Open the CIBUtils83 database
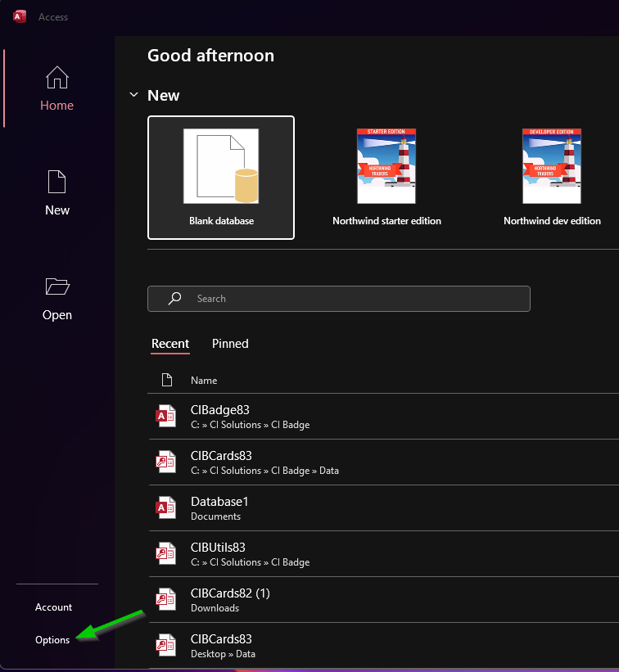619x672 pixels. (384, 554)
